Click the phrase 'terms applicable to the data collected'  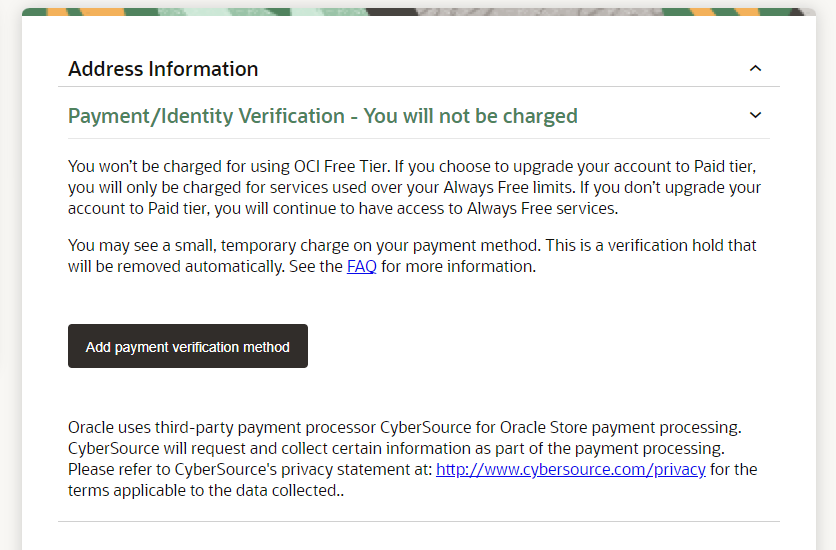(204, 490)
